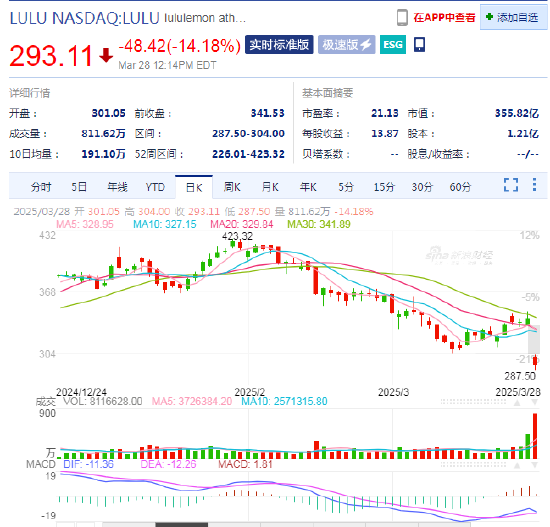Open the three-dot chart options menu
Image resolution: width=550 pixels, height=527 pixels.
(x=534, y=185)
